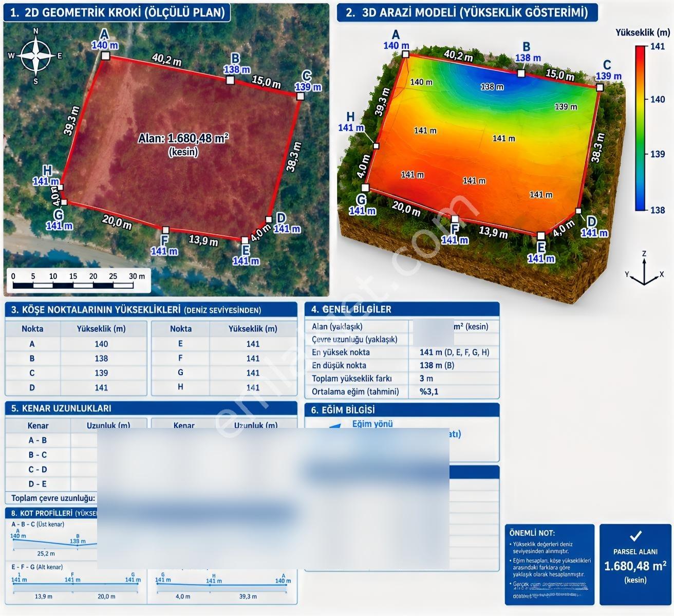Click the '38,3 m' edge label on the 3D model
Image resolution: width=674 pixels, height=616 pixels.
pos(597,147)
